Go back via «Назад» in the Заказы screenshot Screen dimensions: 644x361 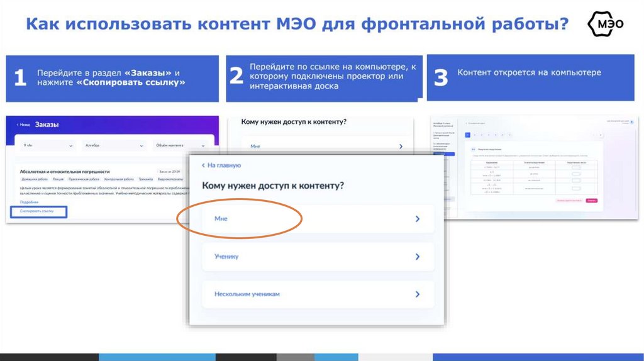pyautogui.click(x=23, y=125)
